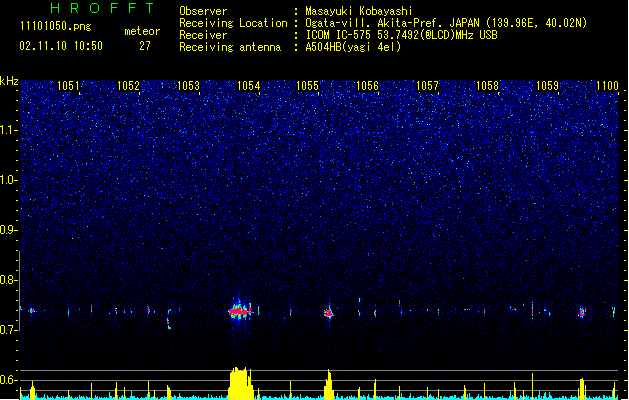
Task: Click the 1.0 kHz frequency label
Action: tap(8, 180)
